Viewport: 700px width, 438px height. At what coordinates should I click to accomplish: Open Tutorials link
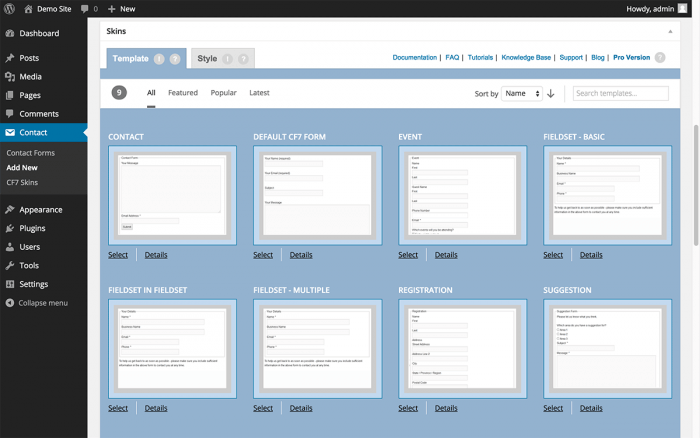[480, 58]
